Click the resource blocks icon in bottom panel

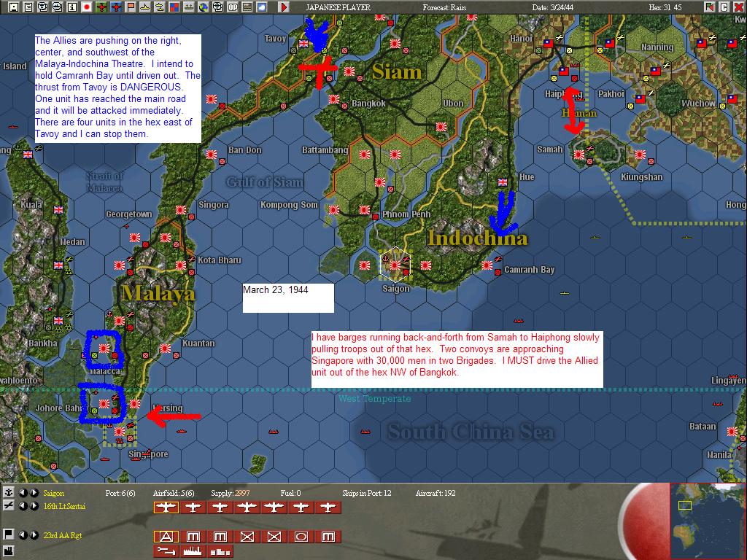tap(220, 551)
